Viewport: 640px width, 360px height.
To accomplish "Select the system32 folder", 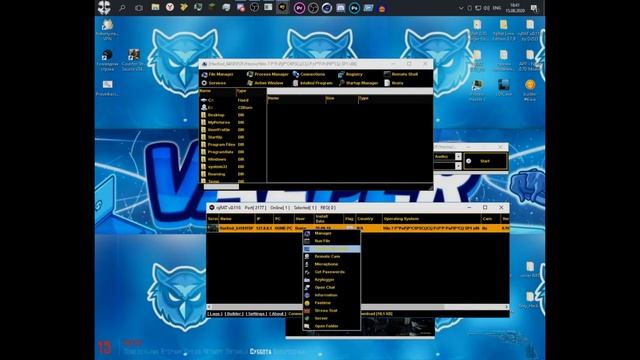I will tap(222, 167).
